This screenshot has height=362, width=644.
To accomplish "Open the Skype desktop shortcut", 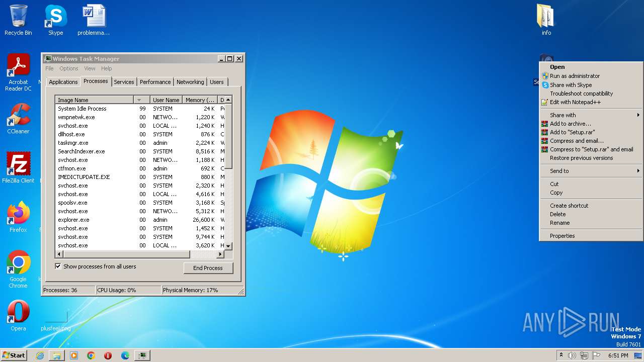I will (x=55, y=20).
